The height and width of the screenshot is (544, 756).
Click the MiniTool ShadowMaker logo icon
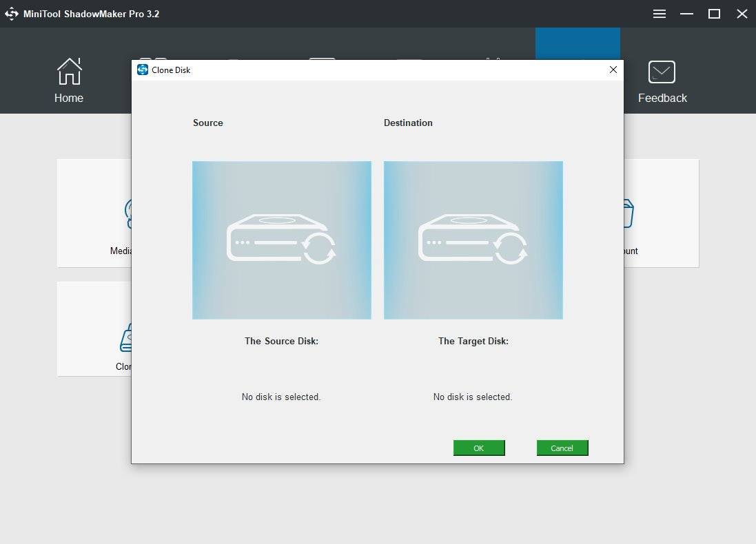click(12, 14)
